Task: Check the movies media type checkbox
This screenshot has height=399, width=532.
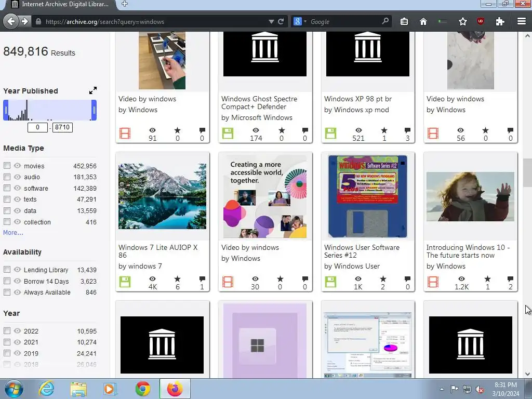Action: [7, 166]
